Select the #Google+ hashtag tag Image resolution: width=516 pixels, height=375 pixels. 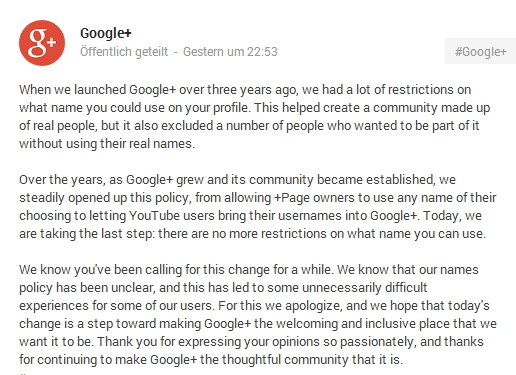coord(480,51)
